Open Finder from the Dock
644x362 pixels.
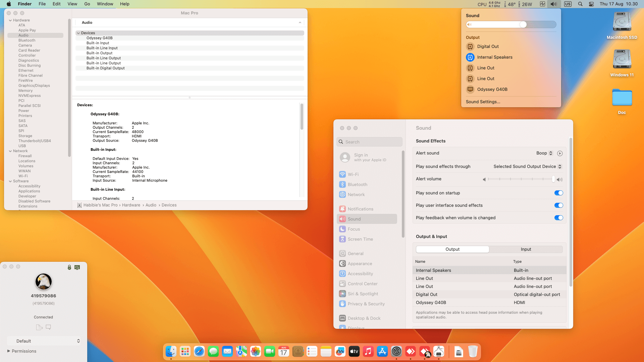pos(171,351)
